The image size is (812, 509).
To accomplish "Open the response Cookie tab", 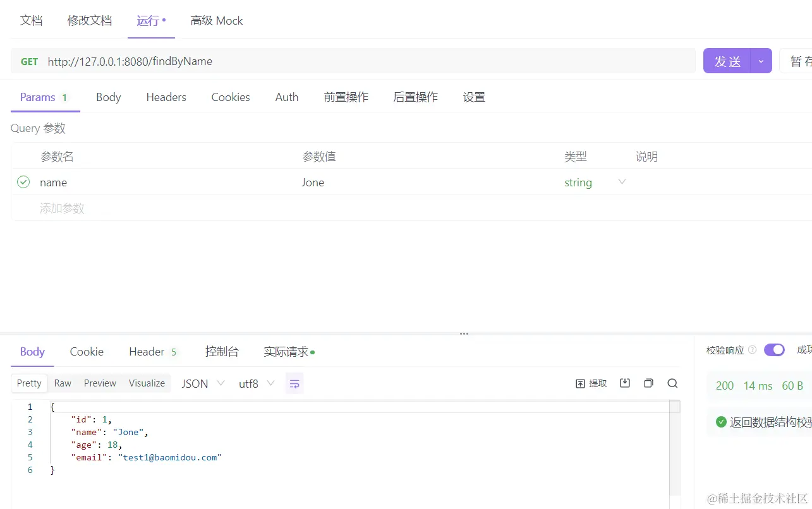I will [87, 352].
